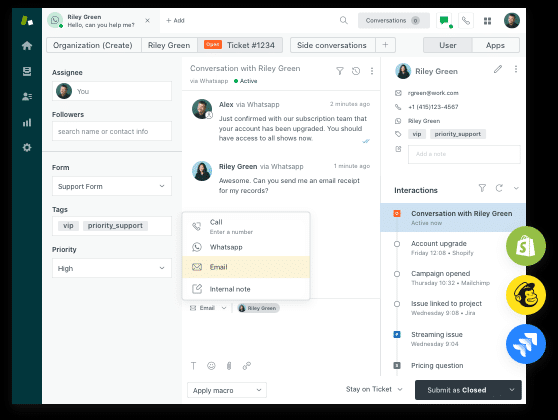This screenshot has width=558, height=420.
Task: Open the Views tray icon in sidebar
Action: [x=27, y=72]
